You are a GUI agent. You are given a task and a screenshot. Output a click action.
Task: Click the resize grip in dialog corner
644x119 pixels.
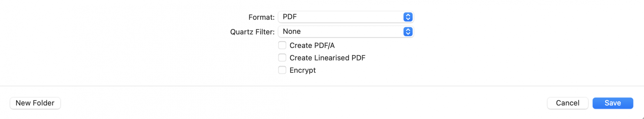pos(642,117)
